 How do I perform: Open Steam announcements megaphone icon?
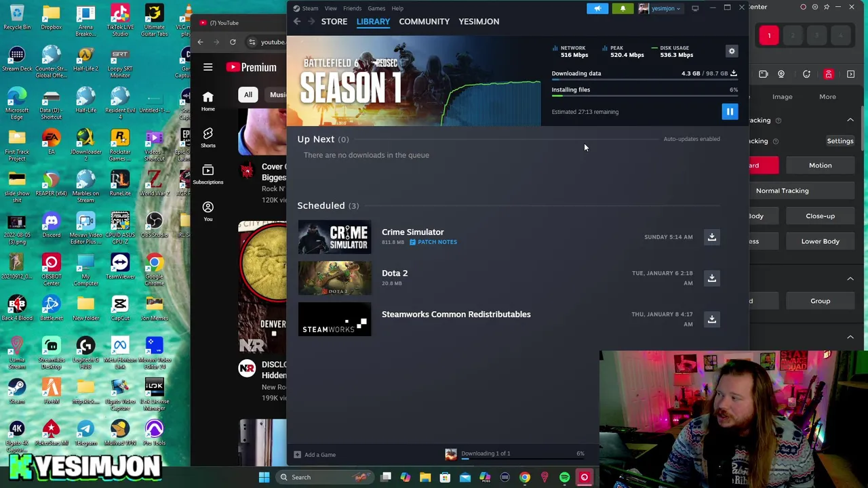597,8
